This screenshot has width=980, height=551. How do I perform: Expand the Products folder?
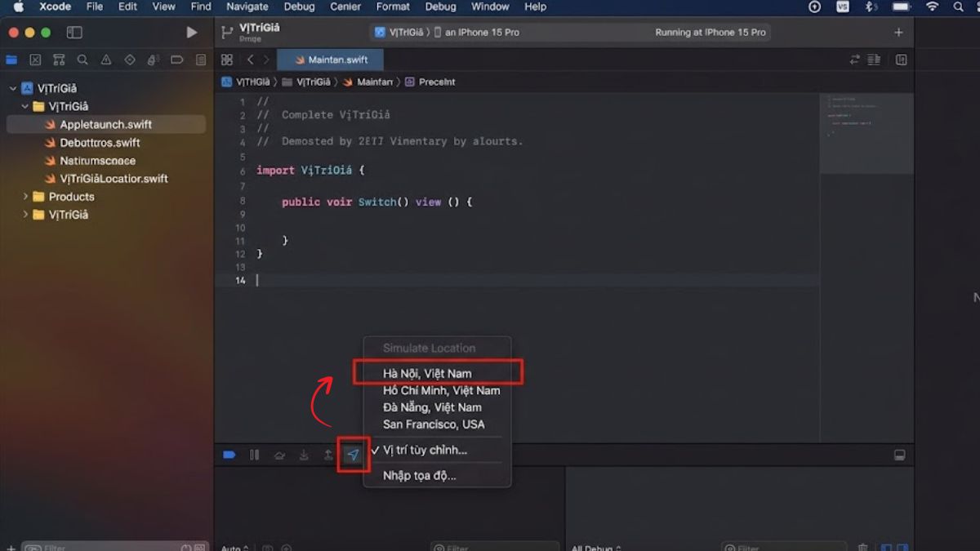[x=25, y=197]
